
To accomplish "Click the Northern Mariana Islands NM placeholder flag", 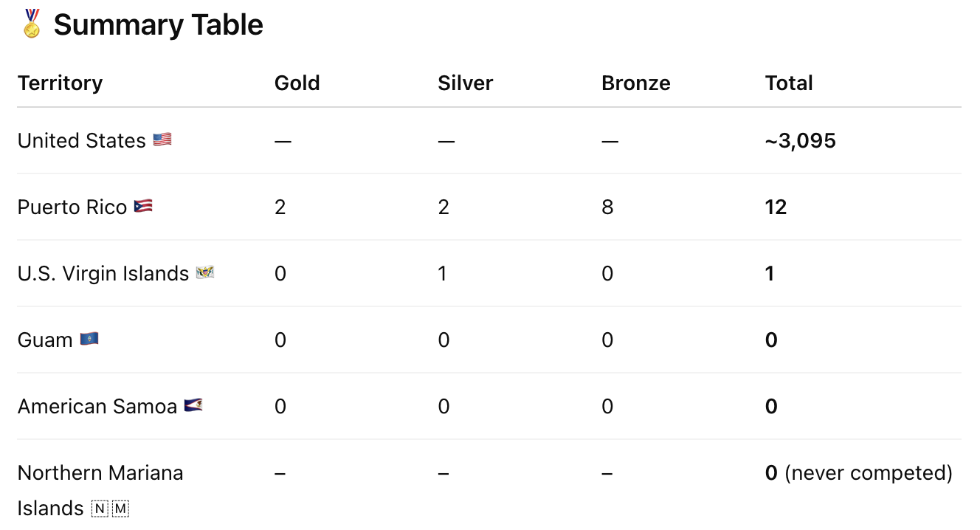I will click(x=110, y=509).
